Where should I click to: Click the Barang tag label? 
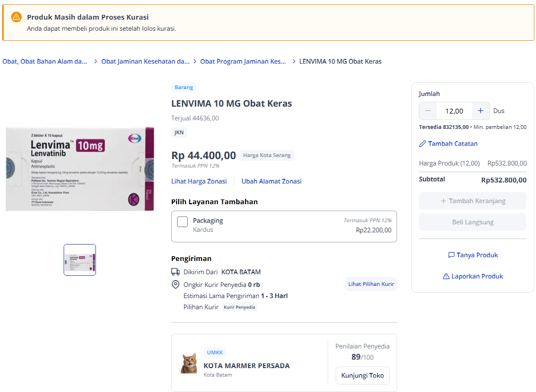[183, 87]
